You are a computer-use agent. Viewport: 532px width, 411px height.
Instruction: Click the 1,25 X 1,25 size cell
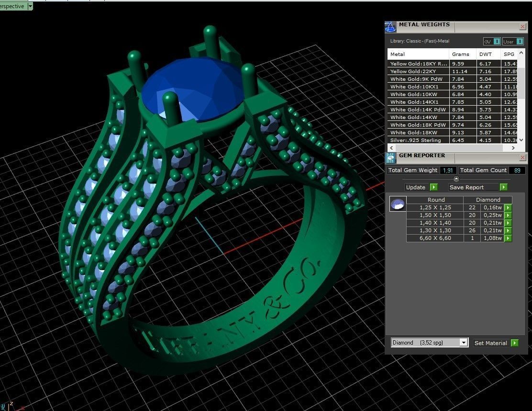click(x=435, y=207)
